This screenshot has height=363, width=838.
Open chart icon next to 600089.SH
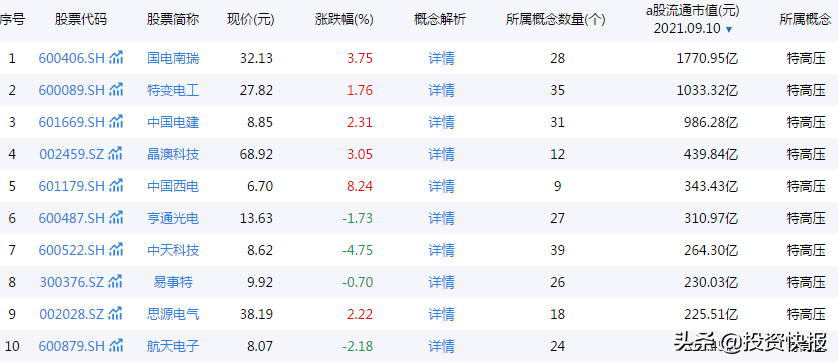tap(116, 90)
